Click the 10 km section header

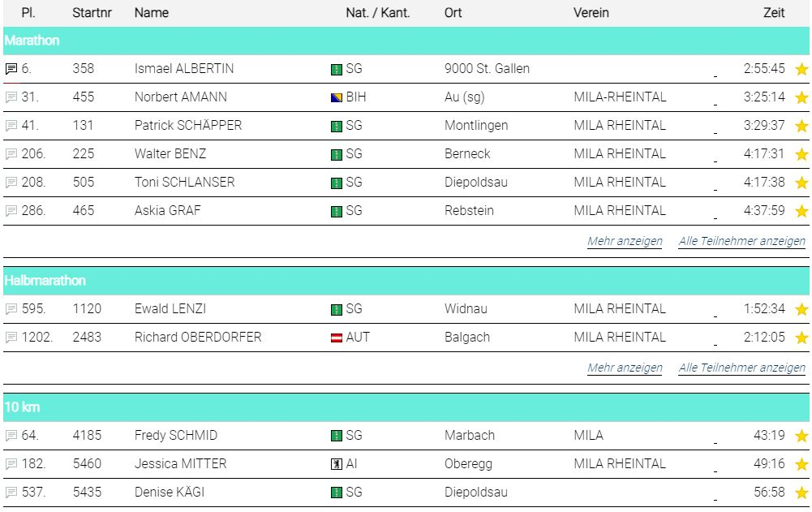[x=406, y=407]
